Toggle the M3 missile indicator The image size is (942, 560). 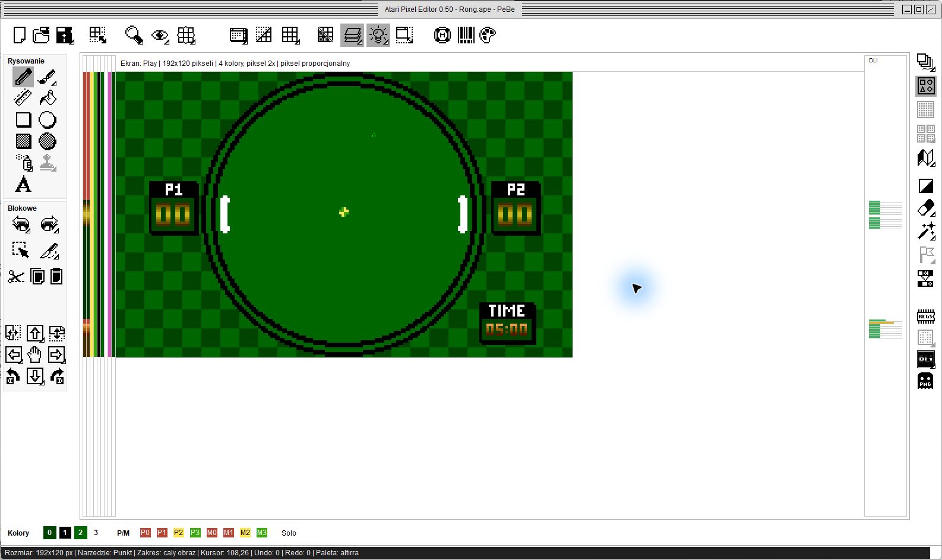tap(262, 533)
